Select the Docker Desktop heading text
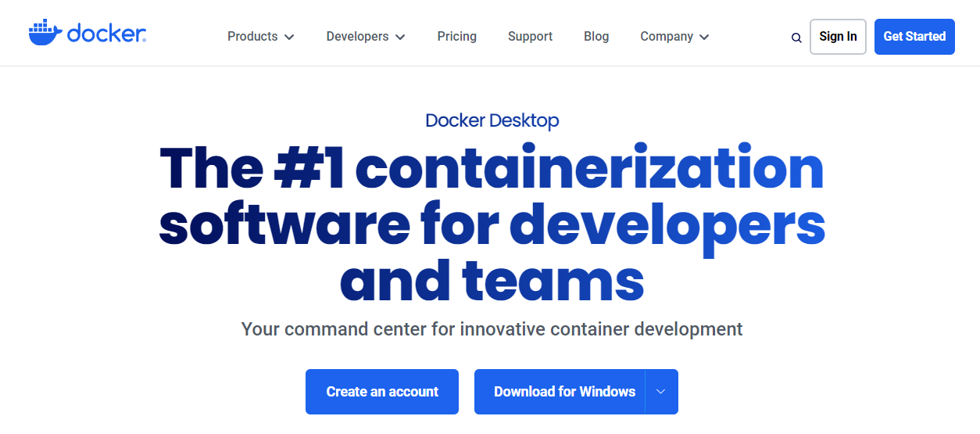 pyautogui.click(x=492, y=120)
